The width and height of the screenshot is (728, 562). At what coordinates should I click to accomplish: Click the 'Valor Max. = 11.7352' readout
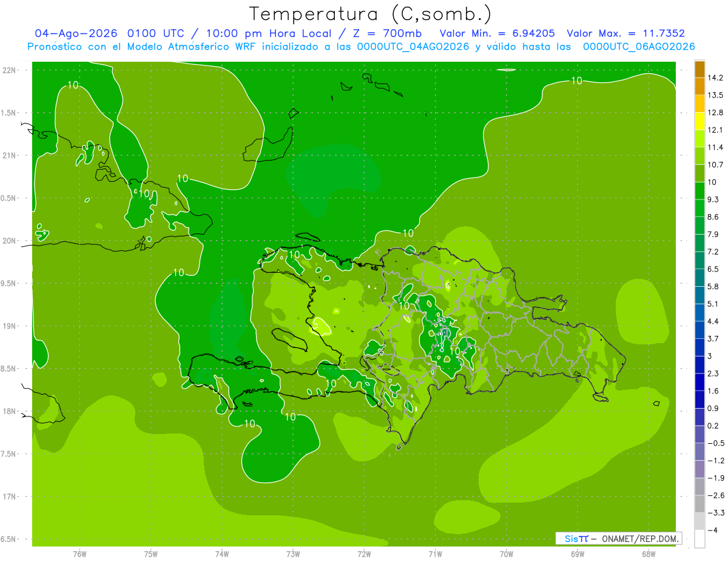pyautogui.click(x=625, y=33)
